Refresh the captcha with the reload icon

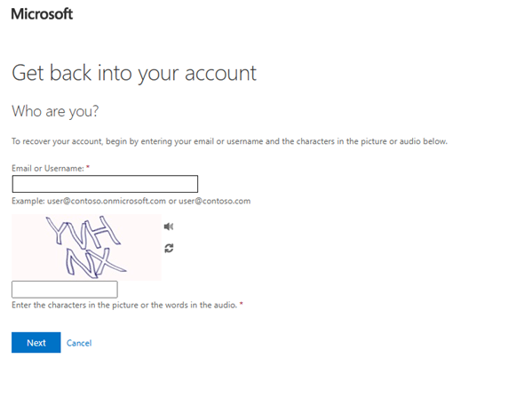click(x=169, y=249)
